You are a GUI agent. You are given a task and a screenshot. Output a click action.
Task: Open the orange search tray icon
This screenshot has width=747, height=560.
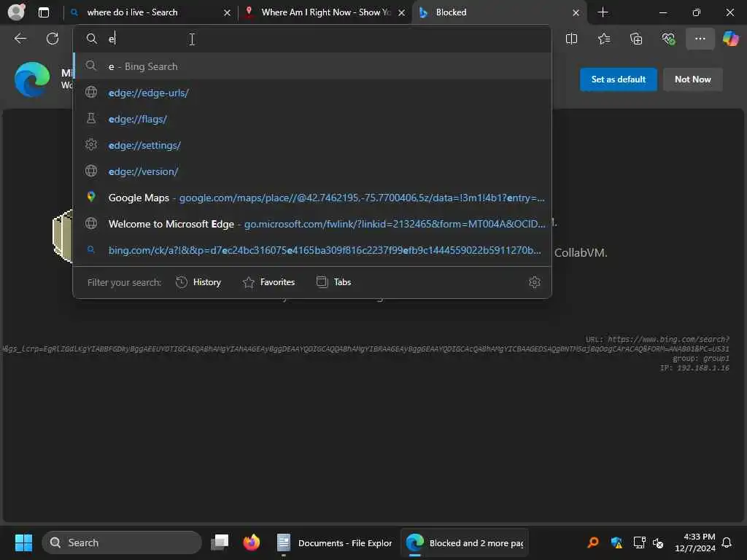tap(593, 542)
